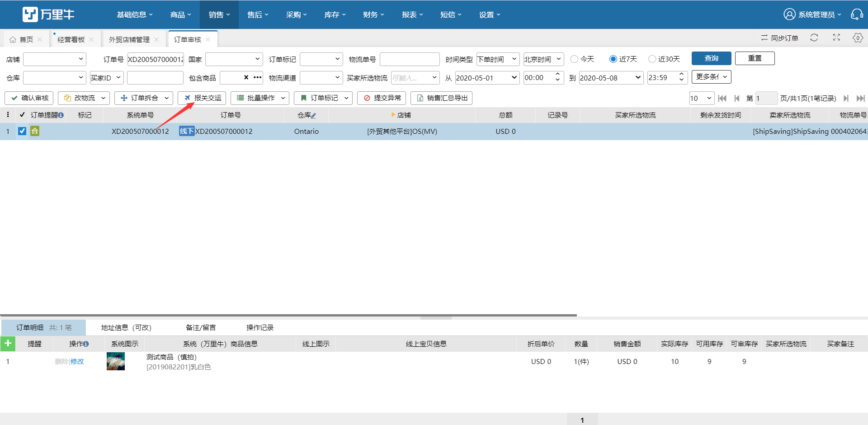
Task: Open the 国家 dropdown
Action: [234, 59]
